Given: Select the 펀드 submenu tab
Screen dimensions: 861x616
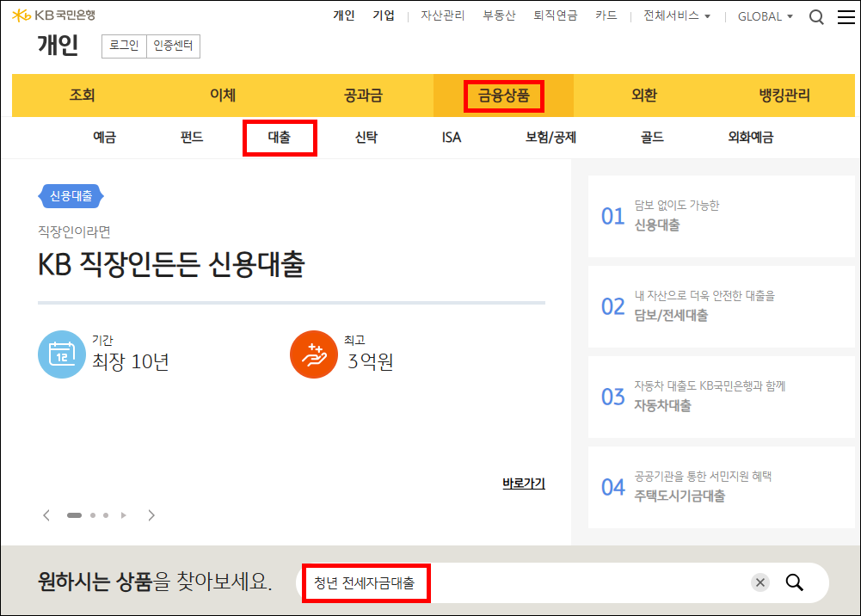Looking at the screenshot, I should pos(192,138).
